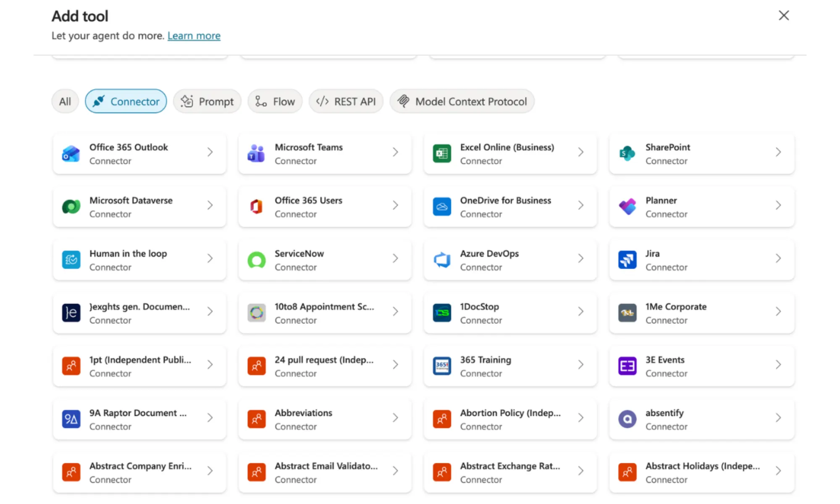Click the Excel Online (Business) icon

coord(442,154)
